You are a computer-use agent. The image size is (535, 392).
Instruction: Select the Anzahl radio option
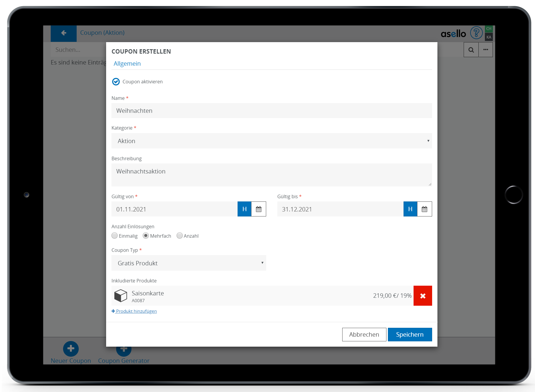click(x=180, y=236)
